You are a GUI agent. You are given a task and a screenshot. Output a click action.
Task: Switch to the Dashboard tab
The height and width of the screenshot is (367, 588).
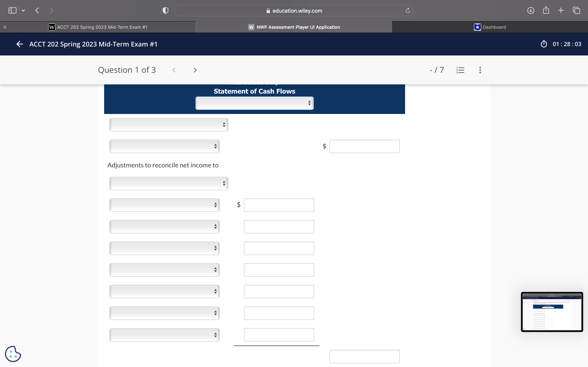490,27
